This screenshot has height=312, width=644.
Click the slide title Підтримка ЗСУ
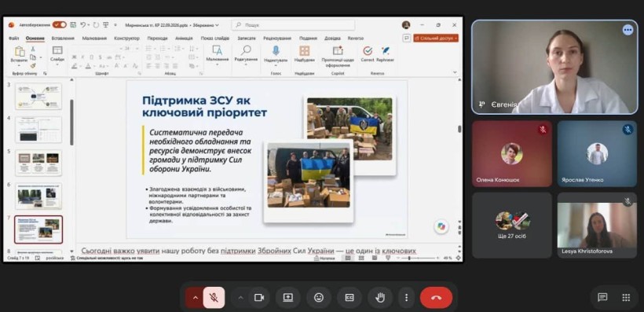click(204, 106)
